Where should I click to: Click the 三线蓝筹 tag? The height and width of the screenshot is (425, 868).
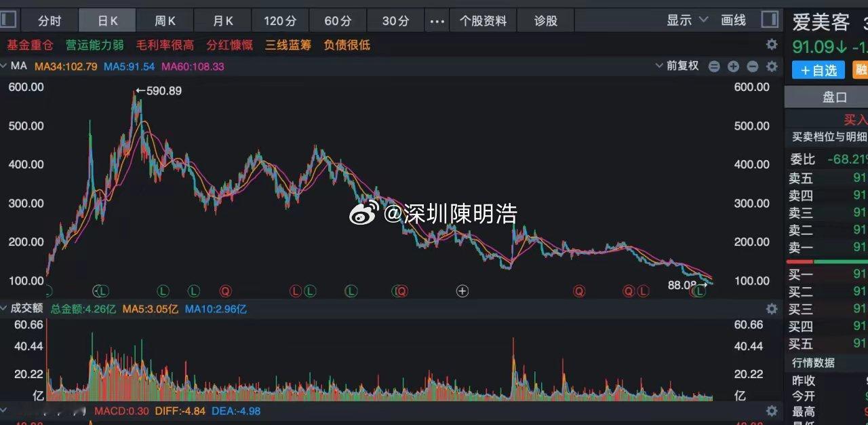[x=288, y=45]
